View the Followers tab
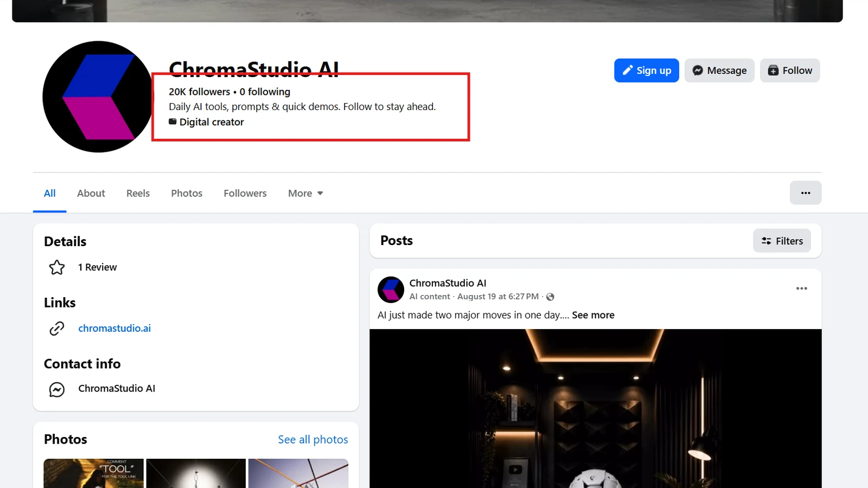868x488 pixels. 245,194
